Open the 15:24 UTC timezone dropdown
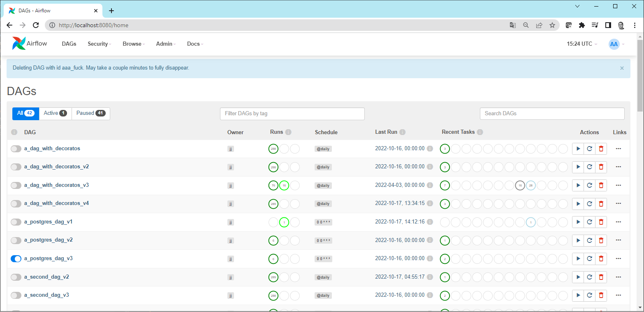The width and height of the screenshot is (644, 312). [581, 44]
